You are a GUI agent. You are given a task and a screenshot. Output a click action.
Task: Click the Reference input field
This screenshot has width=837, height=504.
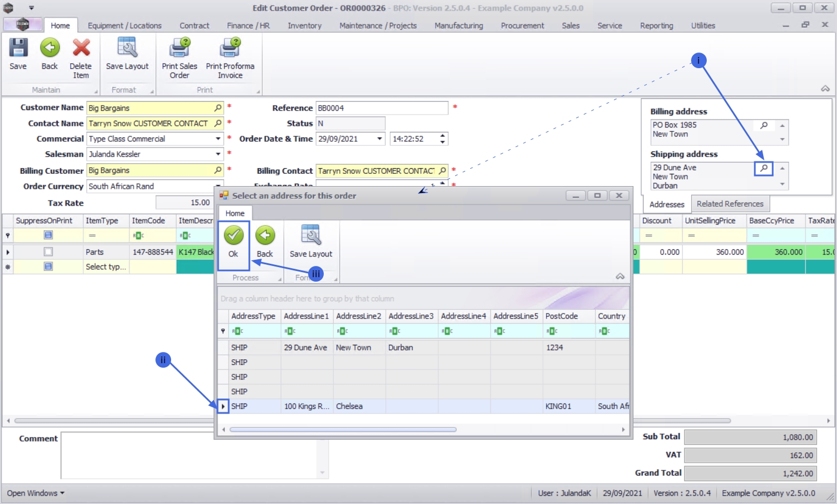(x=382, y=108)
